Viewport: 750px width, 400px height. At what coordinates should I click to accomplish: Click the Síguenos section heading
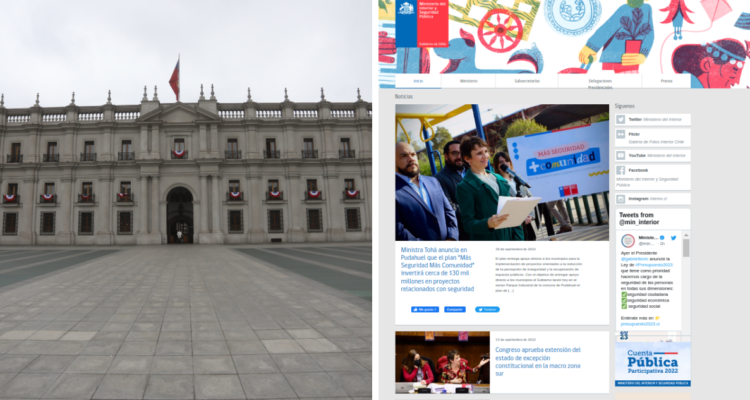click(625, 106)
